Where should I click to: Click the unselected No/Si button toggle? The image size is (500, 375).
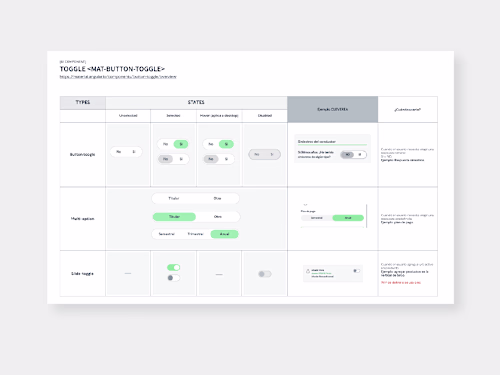pyautogui.click(x=126, y=152)
